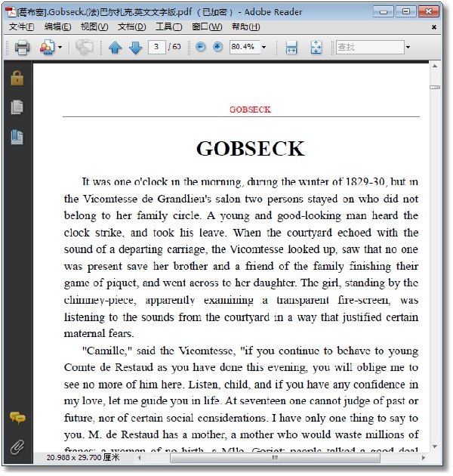Click the fit width scrolling icon
453x476 pixels.
pyautogui.click(x=291, y=48)
